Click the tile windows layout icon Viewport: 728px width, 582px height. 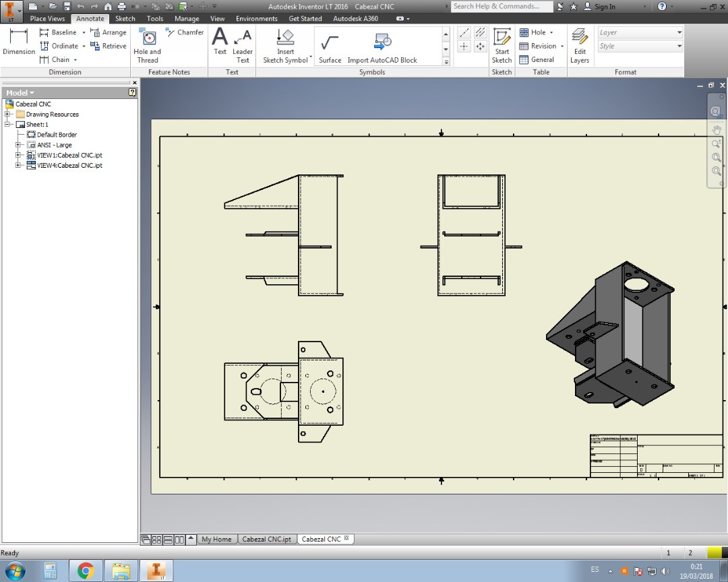tap(156, 540)
